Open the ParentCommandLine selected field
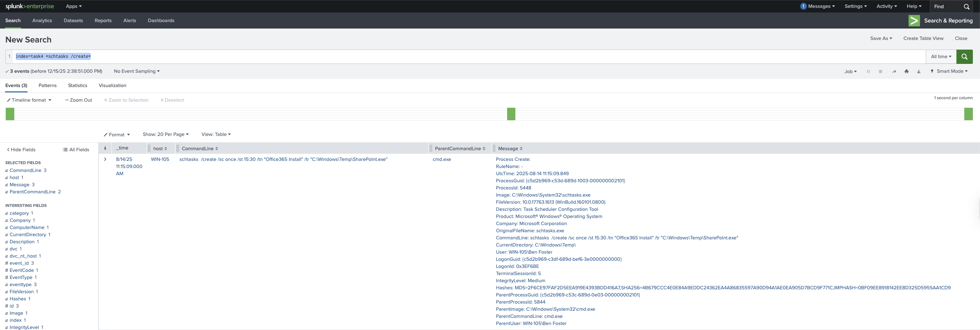 tap(32, 192)
